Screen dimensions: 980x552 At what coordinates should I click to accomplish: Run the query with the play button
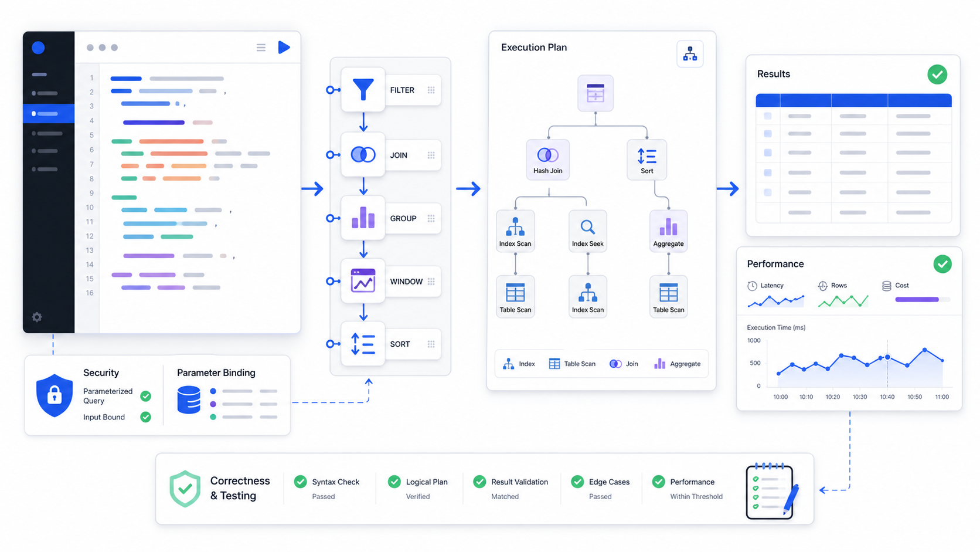284,48
